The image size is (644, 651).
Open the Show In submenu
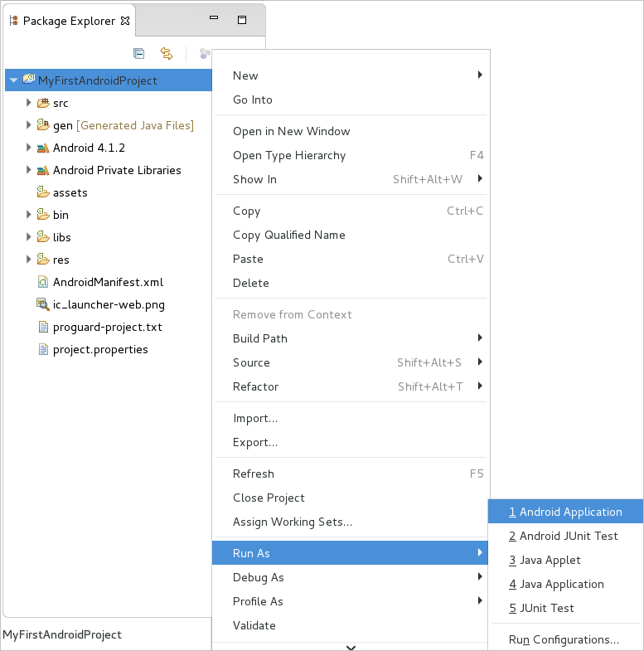coord(351,179)
